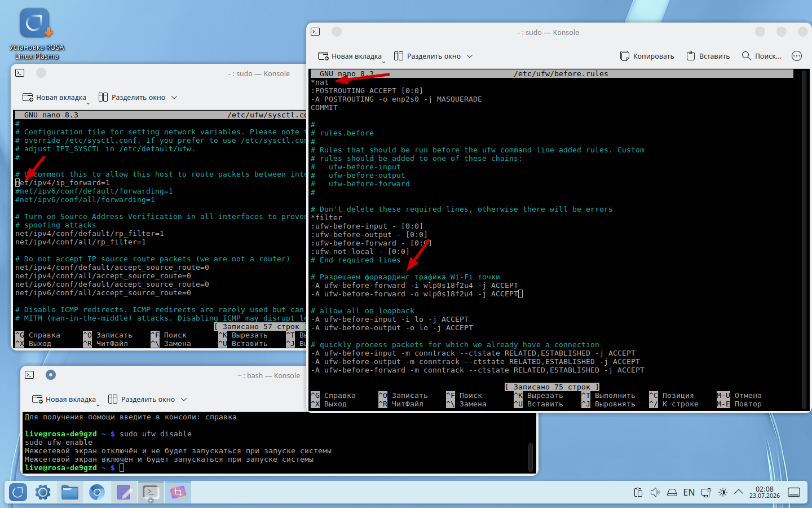
Task: Click Вставить in the Konsole toolbar
Action: pos(708,56)
